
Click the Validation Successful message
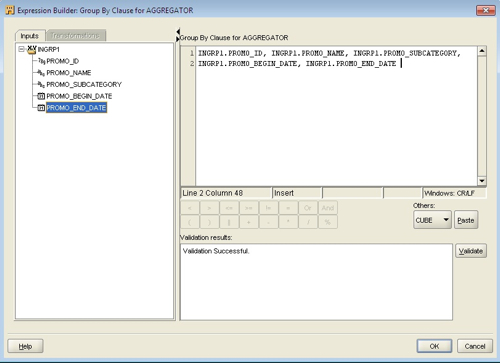216,251
